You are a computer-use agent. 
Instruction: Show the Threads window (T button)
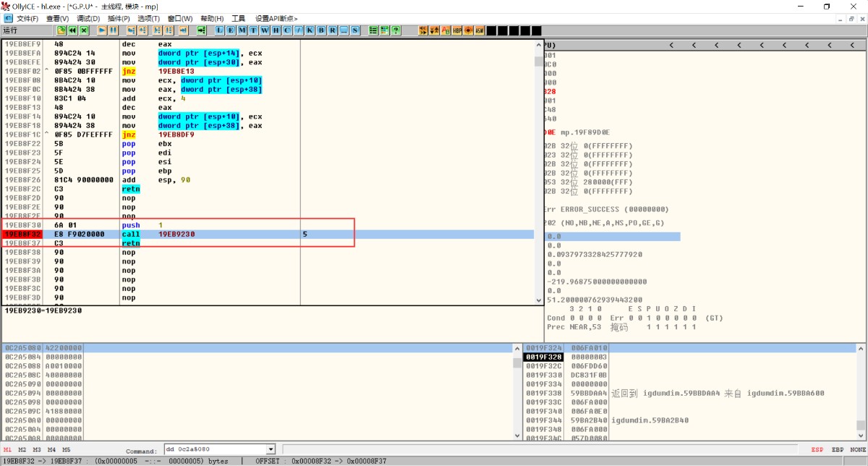tap(253, 30)
